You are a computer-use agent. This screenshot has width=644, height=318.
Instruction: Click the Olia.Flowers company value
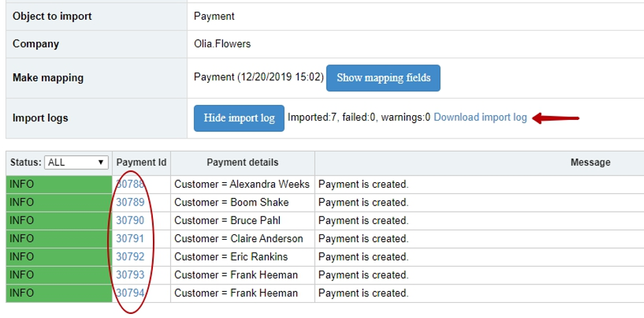222,44
